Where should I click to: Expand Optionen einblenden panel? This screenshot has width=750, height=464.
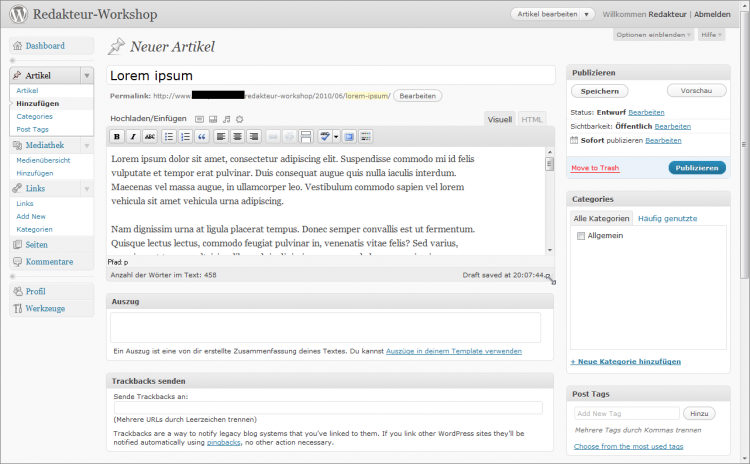[x=653, y=35]
